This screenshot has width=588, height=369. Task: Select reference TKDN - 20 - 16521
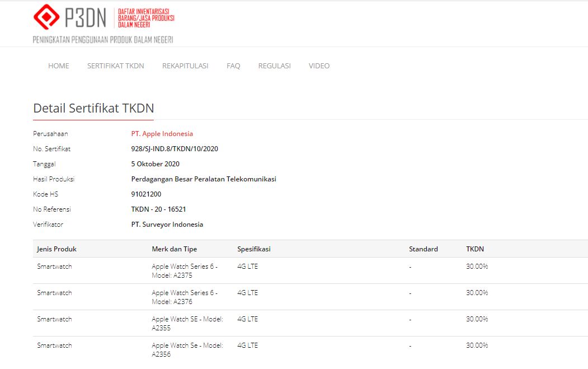[159, 209]
